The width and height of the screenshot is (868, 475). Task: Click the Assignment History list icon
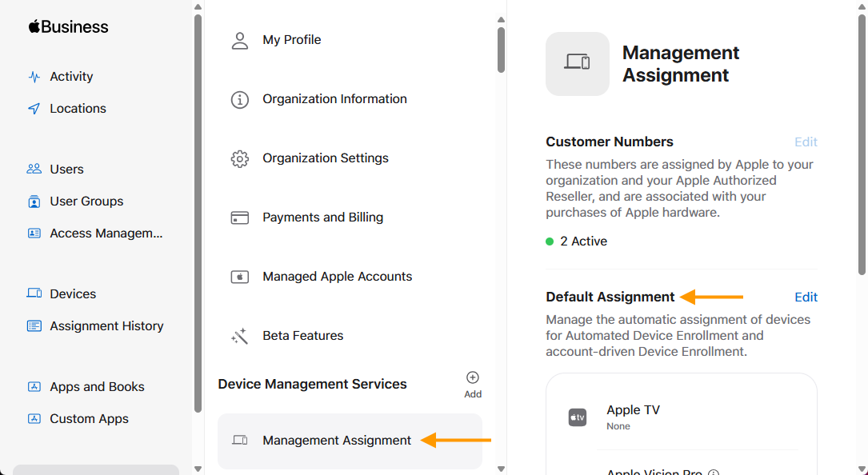click(x=34, y=325)
